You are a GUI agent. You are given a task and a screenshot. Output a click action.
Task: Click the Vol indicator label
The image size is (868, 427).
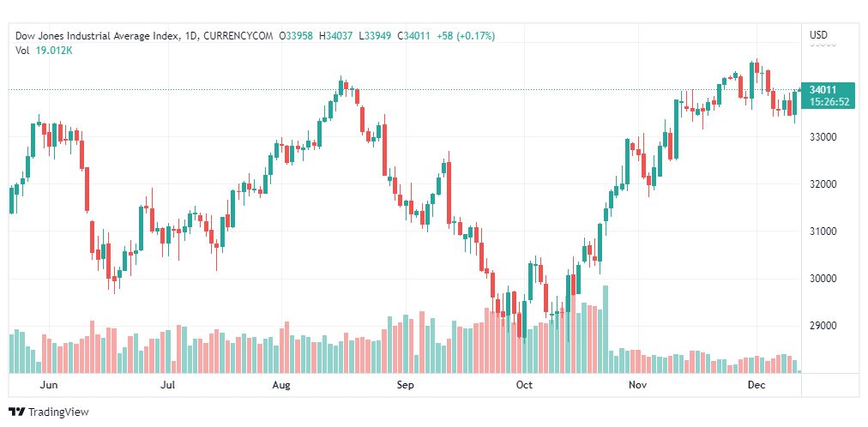(x=23, y=50)
